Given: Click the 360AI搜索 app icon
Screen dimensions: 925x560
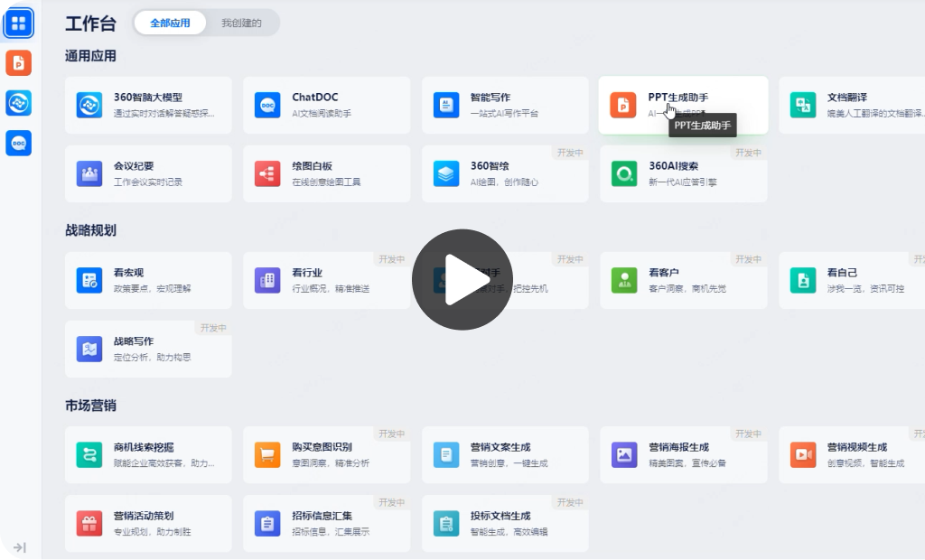Looking at the screenshot, I should (624, 174).
